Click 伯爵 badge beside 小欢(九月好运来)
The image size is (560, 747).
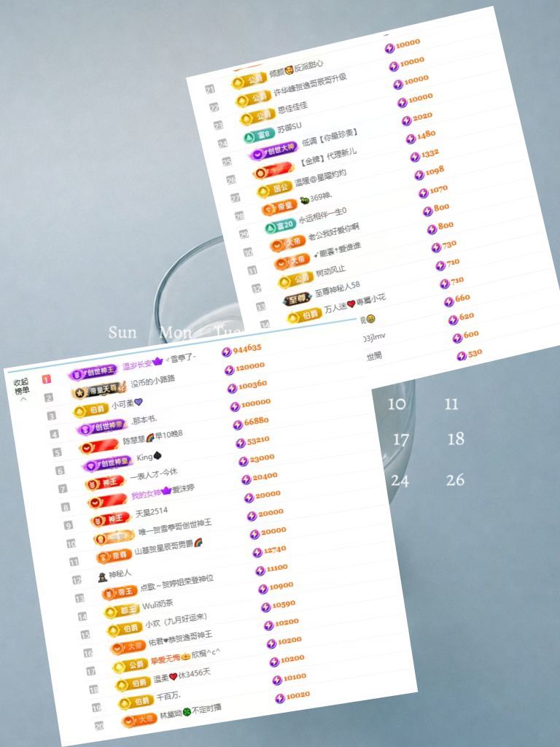[125, 630]
